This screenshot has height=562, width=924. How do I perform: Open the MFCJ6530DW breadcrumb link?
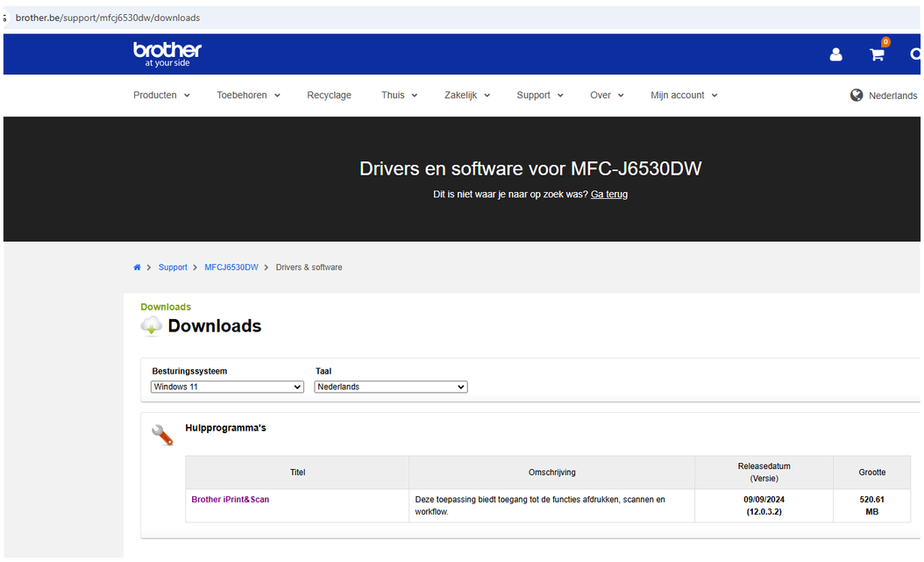tap(231, 267)
